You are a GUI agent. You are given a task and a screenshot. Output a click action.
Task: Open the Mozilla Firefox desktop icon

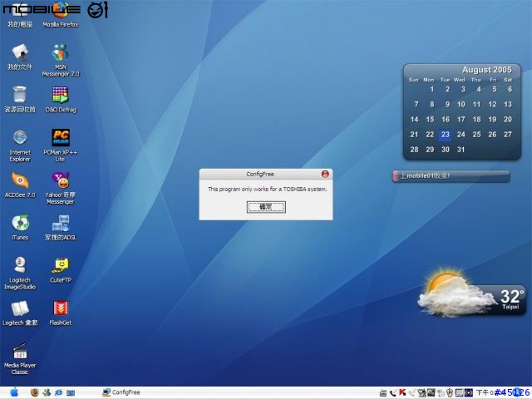tap(61, 14)
